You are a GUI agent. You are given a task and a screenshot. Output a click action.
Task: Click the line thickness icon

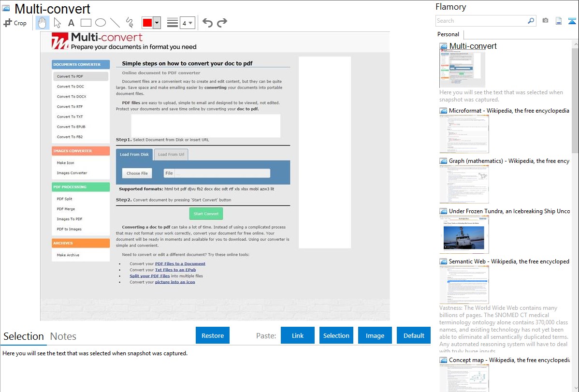[172, 23]
